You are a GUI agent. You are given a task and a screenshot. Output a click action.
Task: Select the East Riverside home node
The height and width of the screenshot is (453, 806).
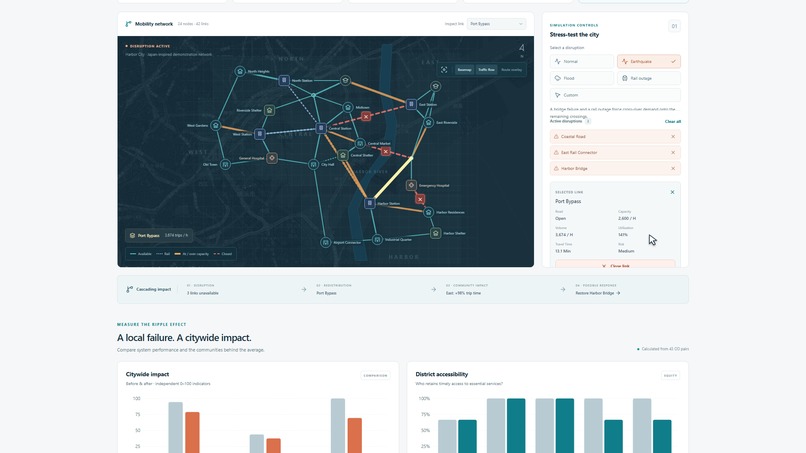(428, 122)
